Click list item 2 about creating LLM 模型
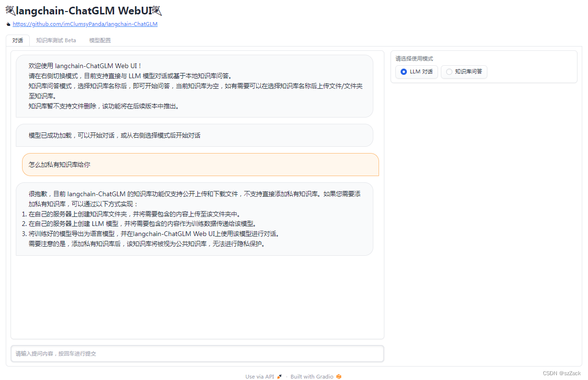 [143, 224]
